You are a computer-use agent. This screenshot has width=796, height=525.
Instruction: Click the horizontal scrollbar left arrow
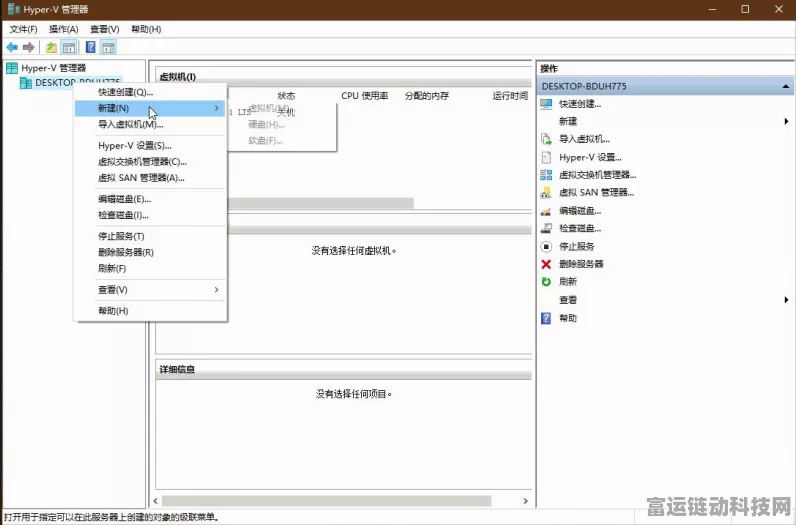[x=155, y=501]
